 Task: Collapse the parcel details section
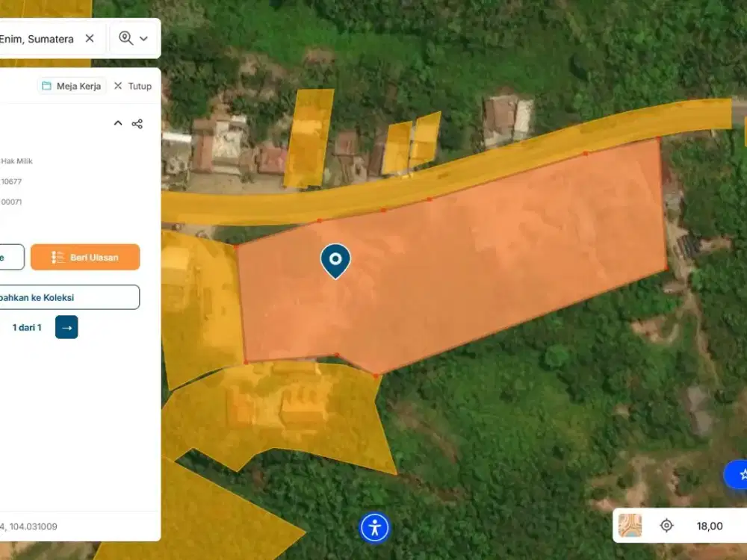(118, 123)
